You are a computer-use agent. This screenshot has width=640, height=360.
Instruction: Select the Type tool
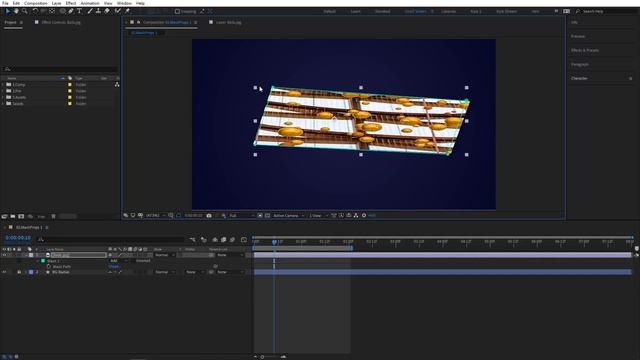[x=80, y=11]
